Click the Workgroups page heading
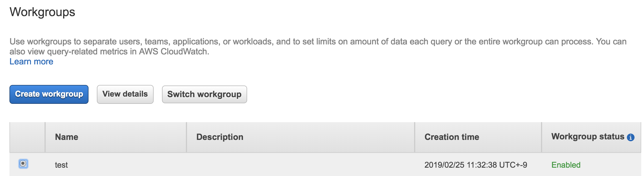The width and height of the screenshot is (644, 176). point(42,12)
